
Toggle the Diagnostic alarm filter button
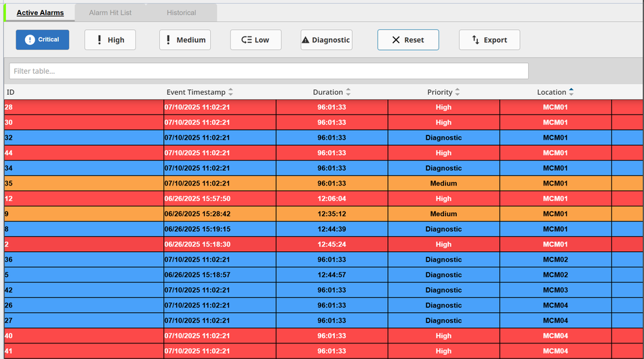[326, 40]
